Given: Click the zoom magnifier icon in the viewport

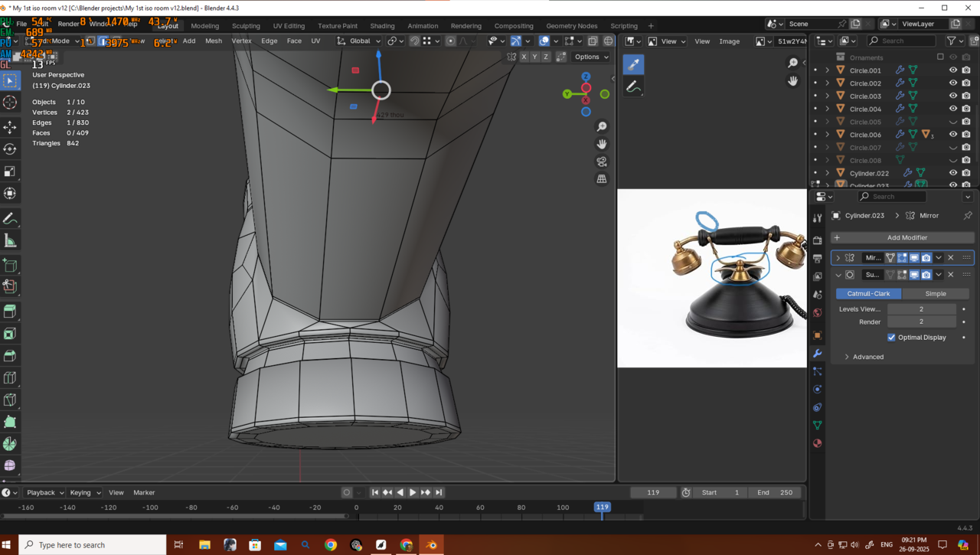Looking at the screenshot, I should (x=602, y=126).
